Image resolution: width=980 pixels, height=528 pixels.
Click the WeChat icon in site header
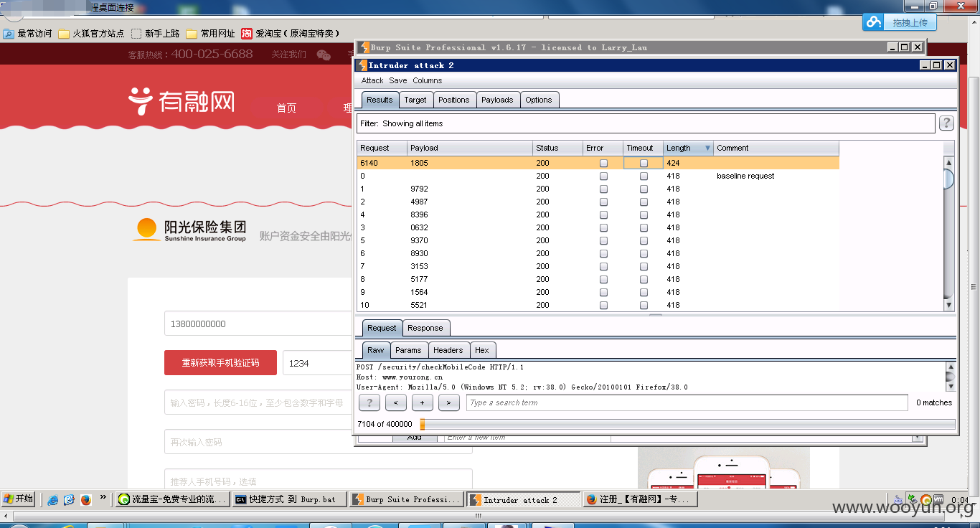click(324, 55)
